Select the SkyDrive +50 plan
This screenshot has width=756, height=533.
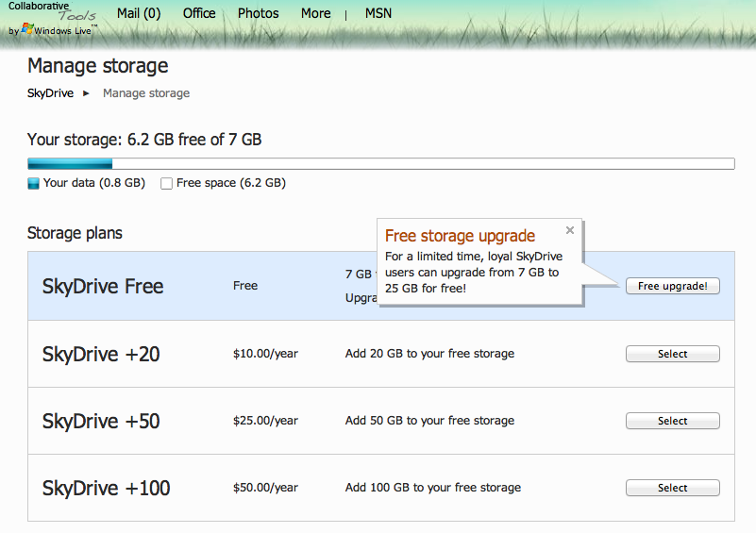[673, 421]
